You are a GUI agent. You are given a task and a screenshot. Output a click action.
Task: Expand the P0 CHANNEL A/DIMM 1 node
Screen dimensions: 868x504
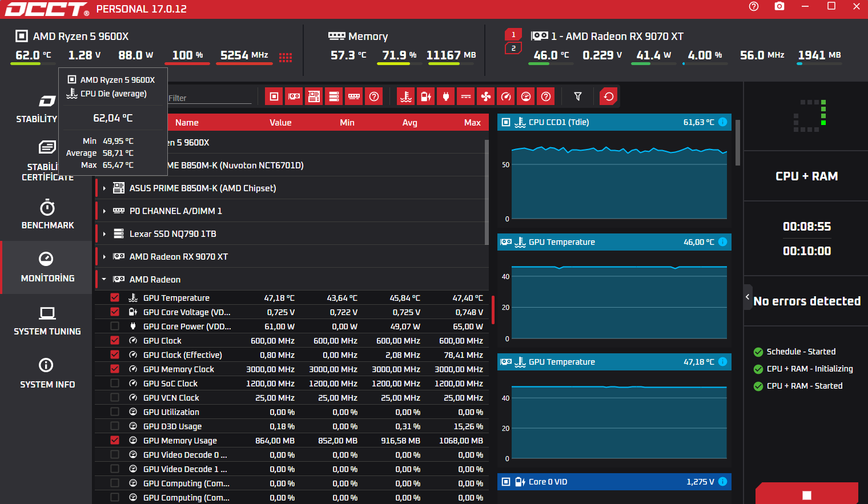coord(104,211)
